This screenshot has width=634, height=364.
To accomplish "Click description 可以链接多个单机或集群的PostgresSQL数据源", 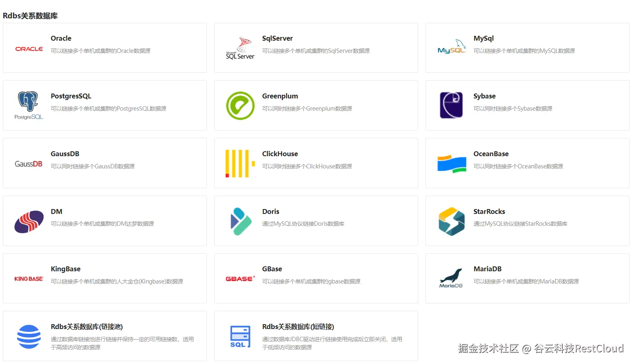I will [x=108, y=109].
